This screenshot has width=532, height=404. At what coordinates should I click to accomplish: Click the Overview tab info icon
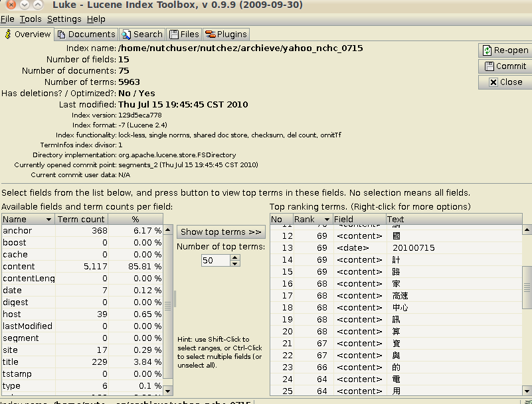(8, 34)
